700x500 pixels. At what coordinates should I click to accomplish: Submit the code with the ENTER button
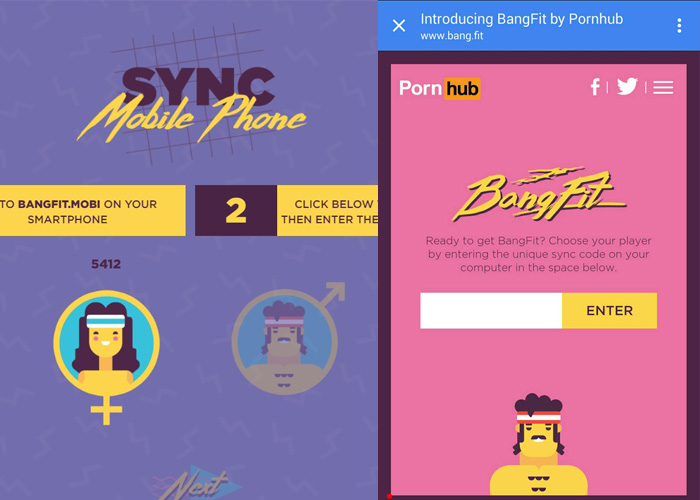(609, 311)
